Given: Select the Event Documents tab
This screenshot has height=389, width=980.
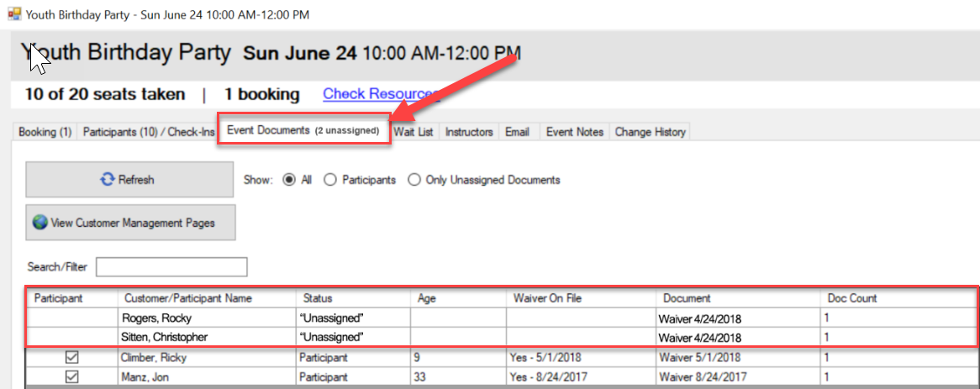Looking at the screenshot, I should (303, 130).
